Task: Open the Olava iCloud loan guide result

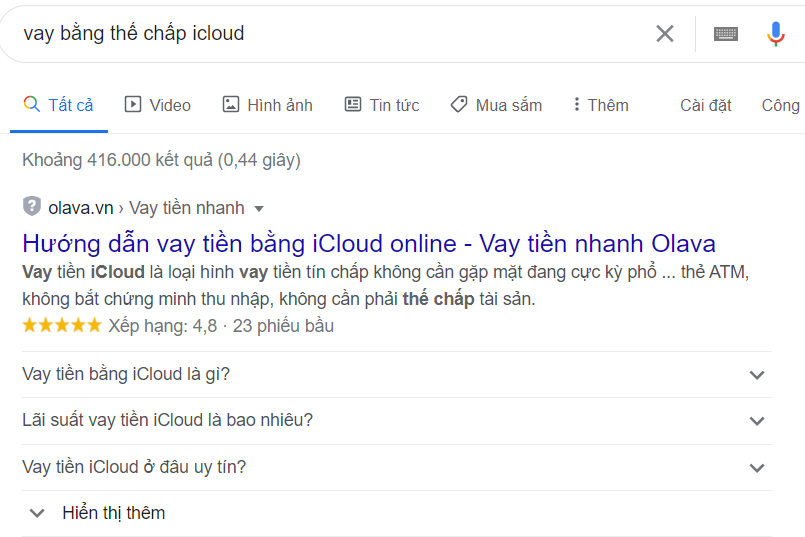Action: (369, 243)
